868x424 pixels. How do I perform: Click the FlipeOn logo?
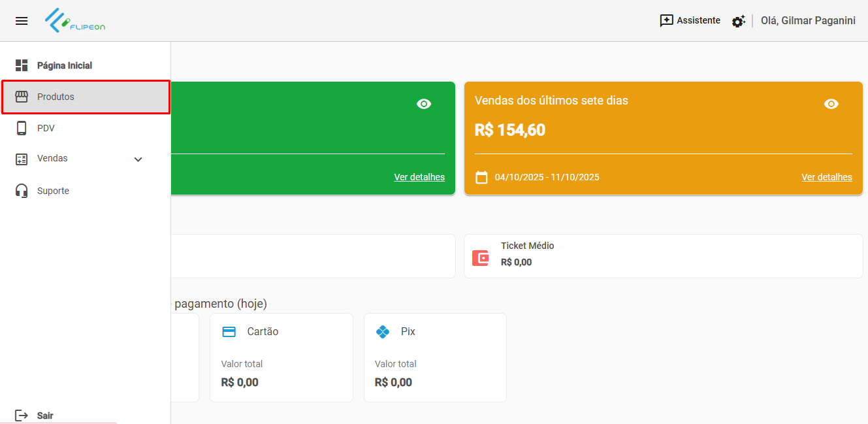[x=75, y=21]
